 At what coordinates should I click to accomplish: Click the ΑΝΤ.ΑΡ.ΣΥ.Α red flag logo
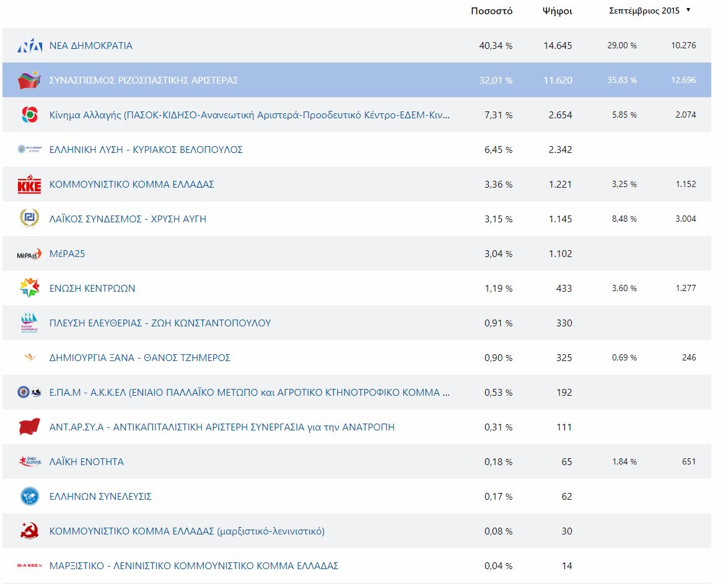point(29,427)
